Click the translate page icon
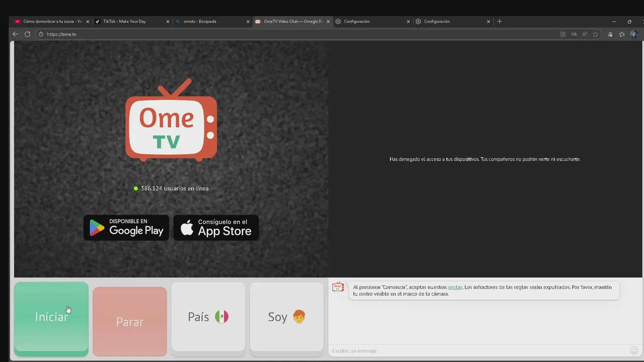Screen dimensions: 644x362 tap(574, 34)
